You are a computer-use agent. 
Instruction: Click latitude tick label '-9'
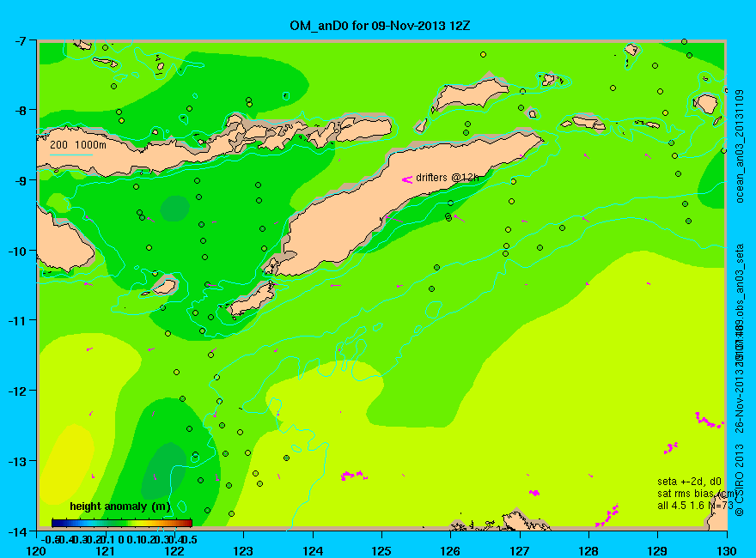[x=20, y=180]
